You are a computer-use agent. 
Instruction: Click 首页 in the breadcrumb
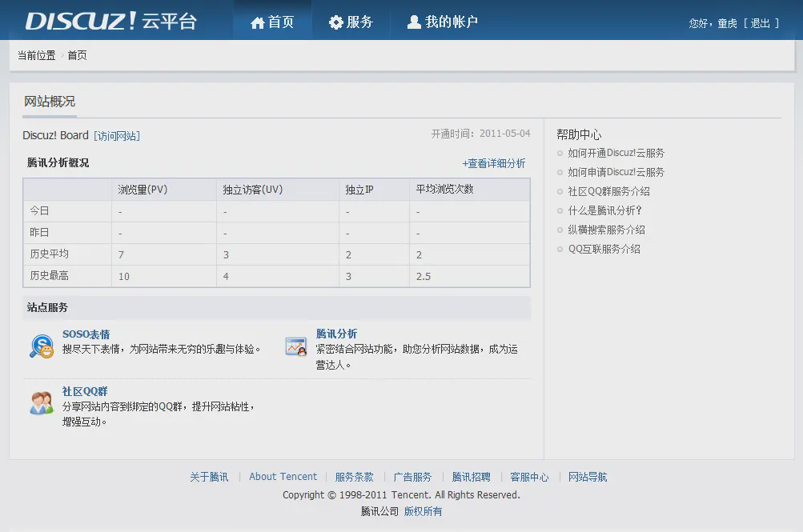[77, 55]
